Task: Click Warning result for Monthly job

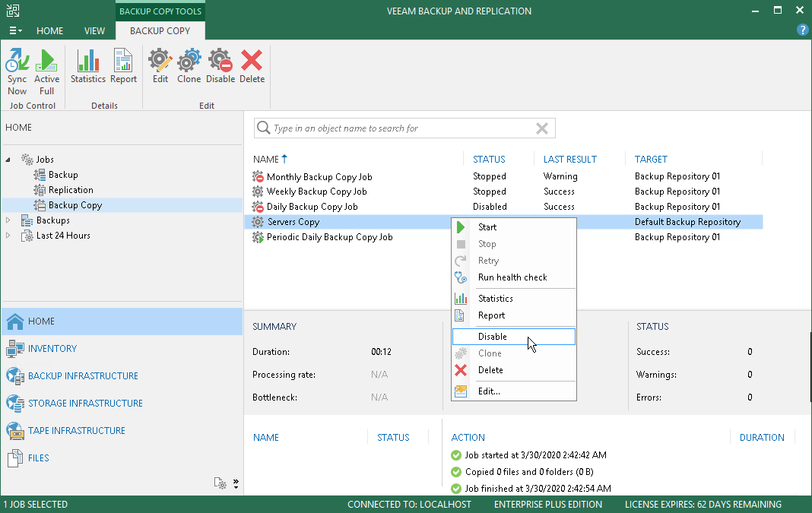Action: (560, 176)
